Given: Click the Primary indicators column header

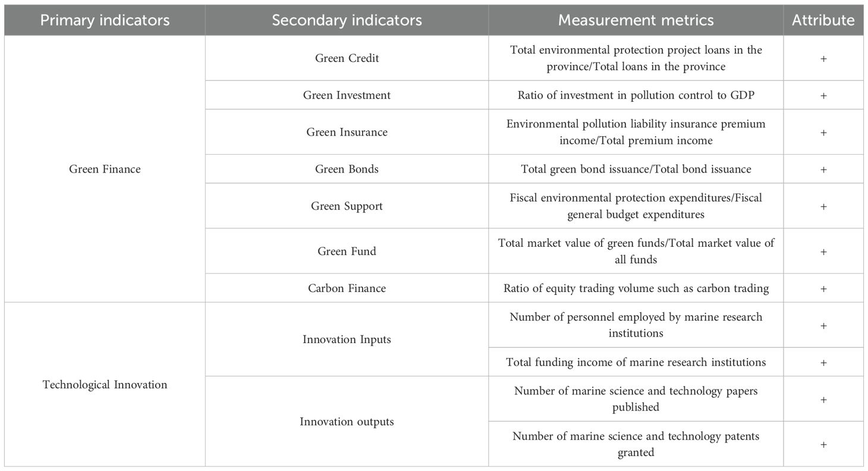Looking at the screenshot, I should 105,20.
